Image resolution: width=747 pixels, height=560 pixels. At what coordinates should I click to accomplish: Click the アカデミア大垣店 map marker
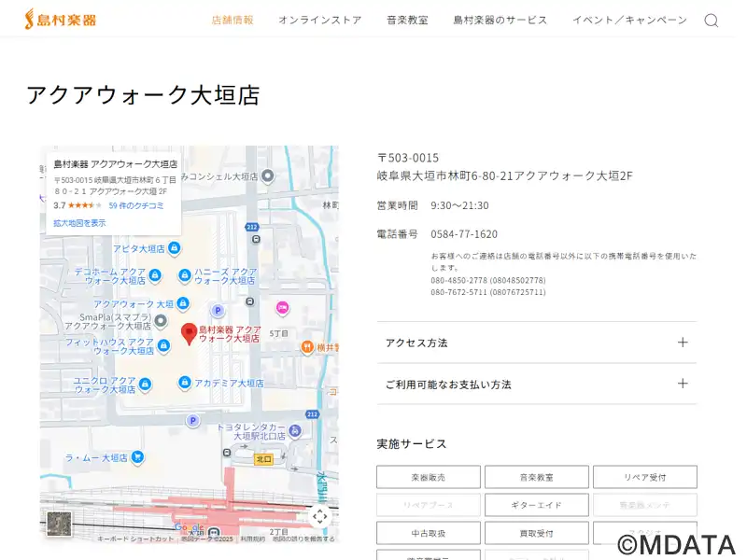point(185,383)
